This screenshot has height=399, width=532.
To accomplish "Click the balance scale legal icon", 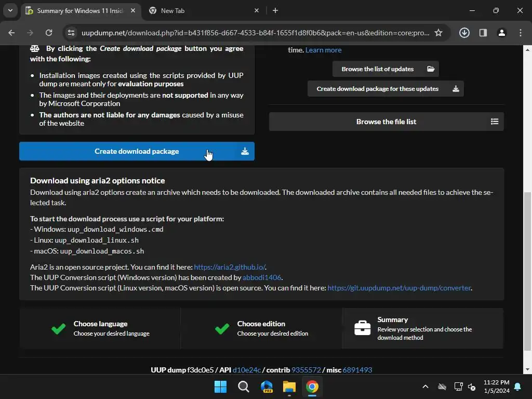I will [x=35, y=48].
